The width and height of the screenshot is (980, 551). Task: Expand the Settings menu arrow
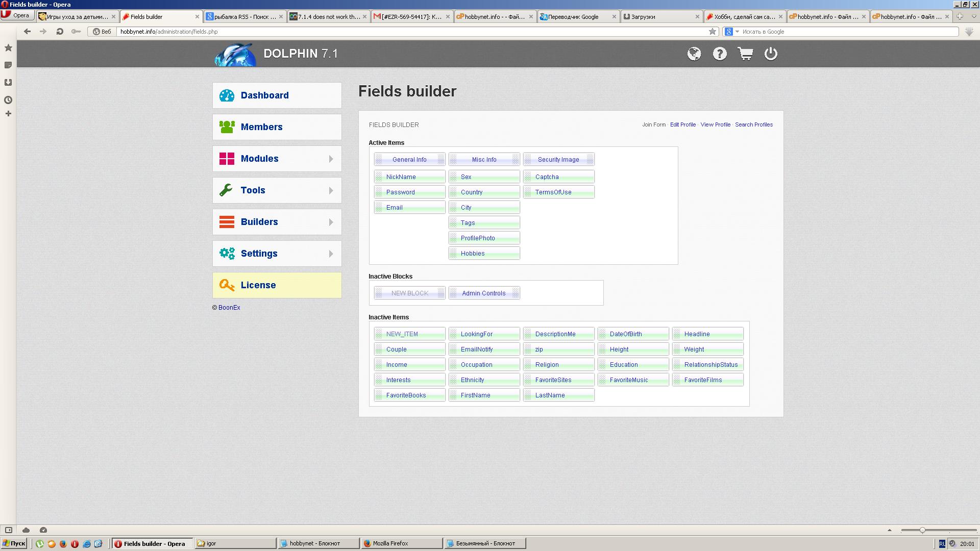pyautogui.click(x=331, y=254)
